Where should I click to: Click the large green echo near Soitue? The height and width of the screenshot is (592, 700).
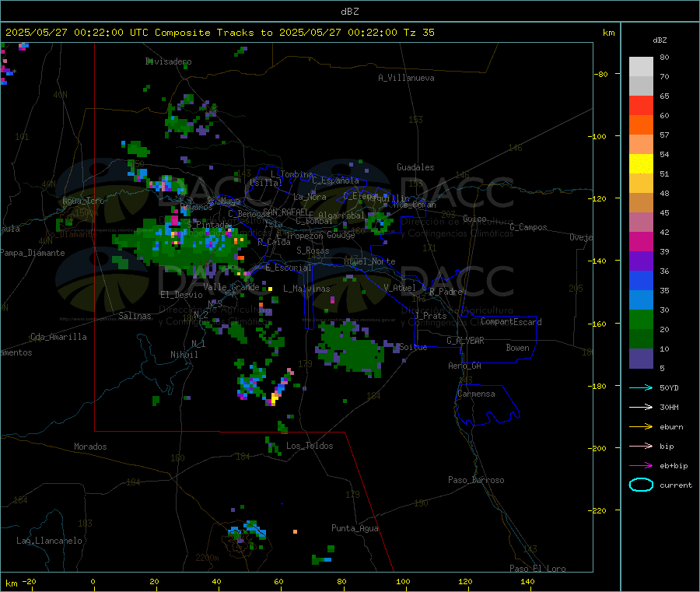351,349
